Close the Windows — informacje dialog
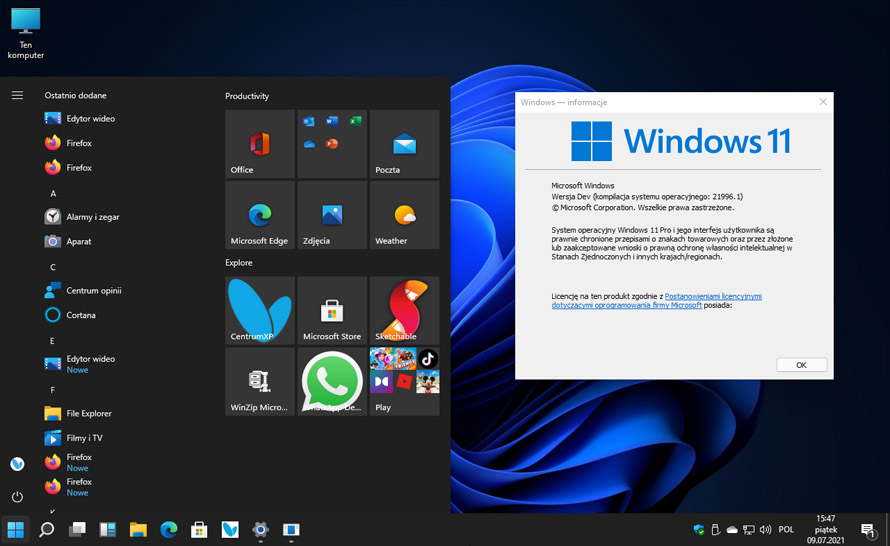 (823, 102)
